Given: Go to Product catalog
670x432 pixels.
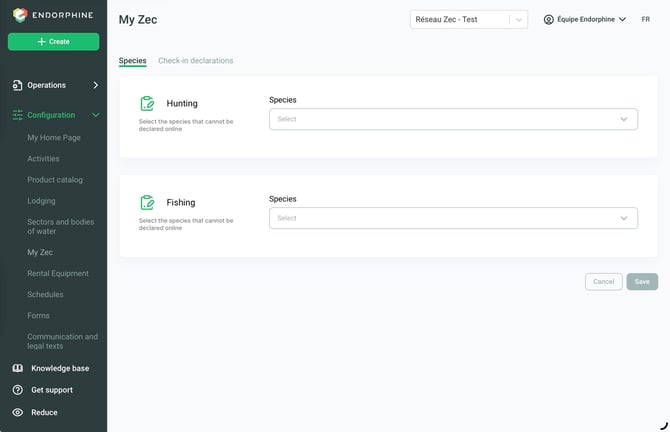Looking at the screenshot, I should pyautogui.click(x=55, y=179).
